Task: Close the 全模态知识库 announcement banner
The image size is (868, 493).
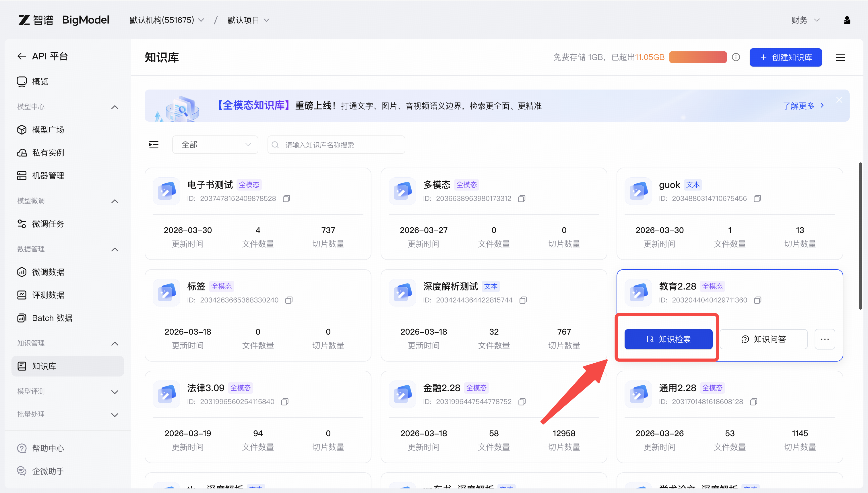Action: click(x=839, y=100)
